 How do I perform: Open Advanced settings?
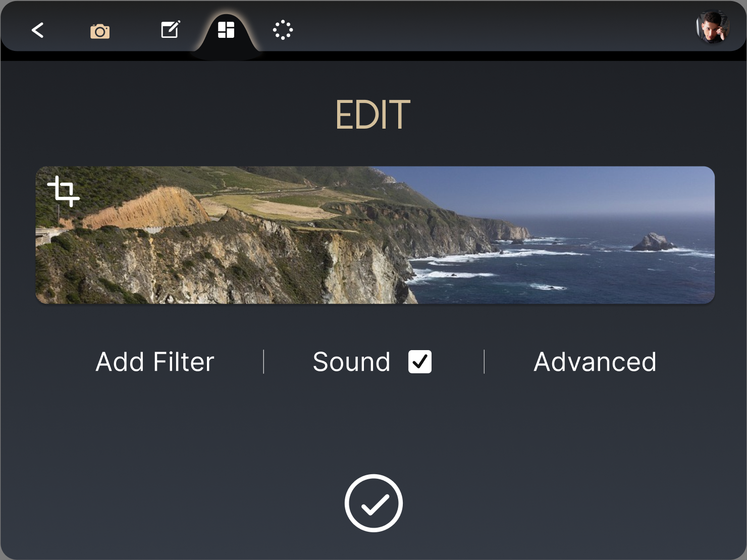click(x=595, y=362)
